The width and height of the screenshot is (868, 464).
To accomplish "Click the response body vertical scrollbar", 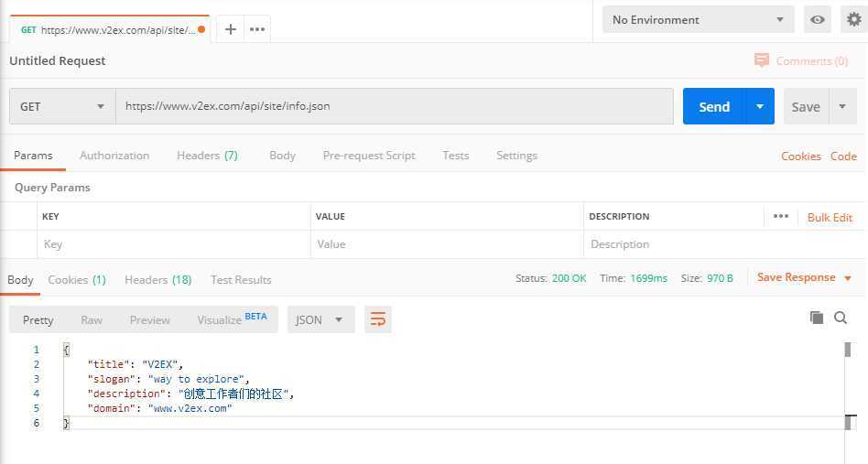I will coord(848,387).
